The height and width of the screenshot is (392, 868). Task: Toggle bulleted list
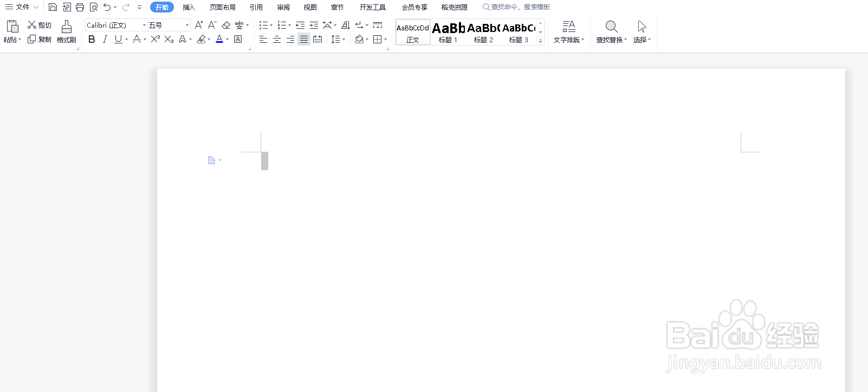pos(263,25)
